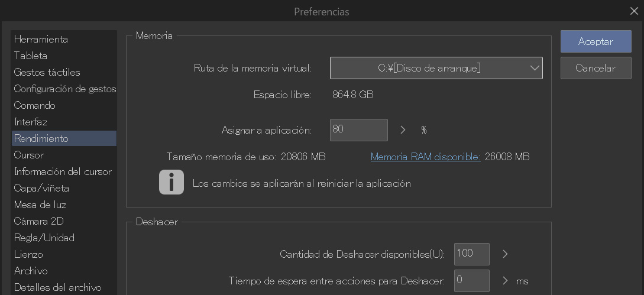This screenshot has width=644, height=295.
Task: Expand the Deshacer wait time slider arrow
Action: pos(505,281)
